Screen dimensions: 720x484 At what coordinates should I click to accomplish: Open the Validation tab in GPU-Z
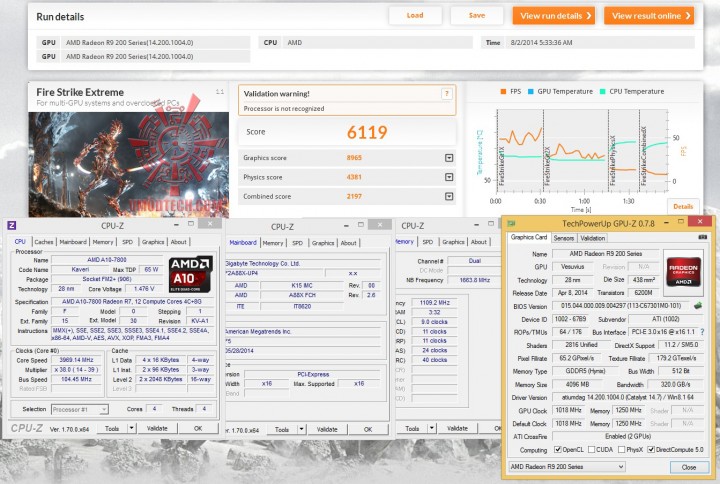click(x=592, y=238)
